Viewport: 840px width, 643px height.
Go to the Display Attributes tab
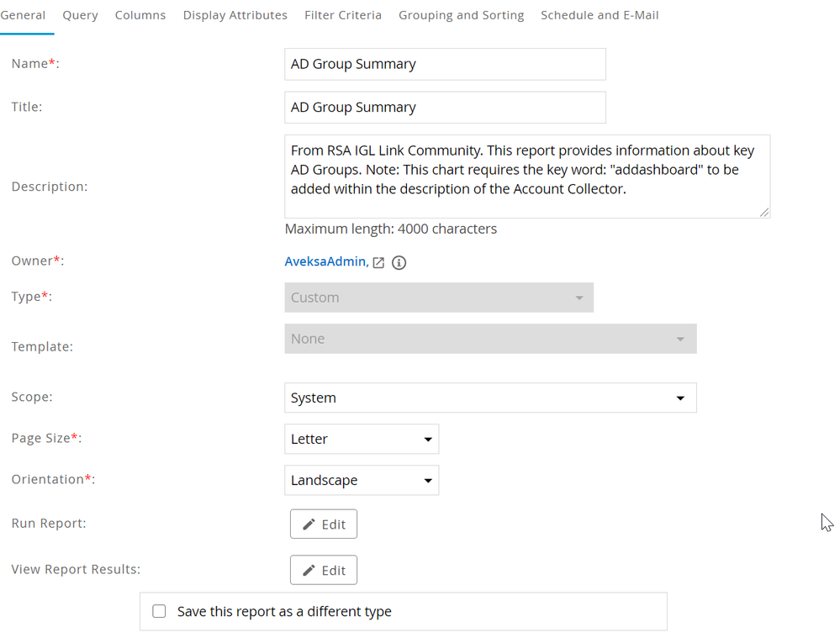click(235, 15)
